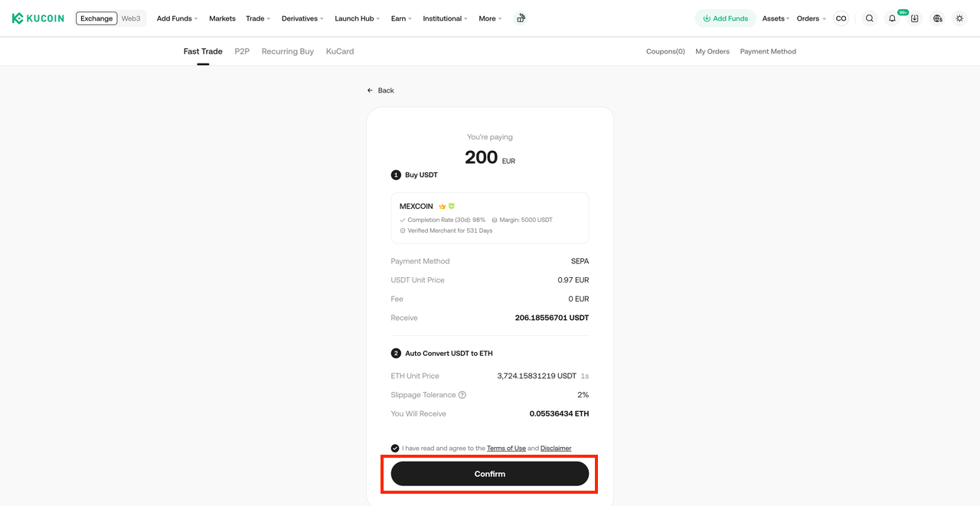
Task: Click the Slippage Tolerance help icon
Action: (462, 395)
